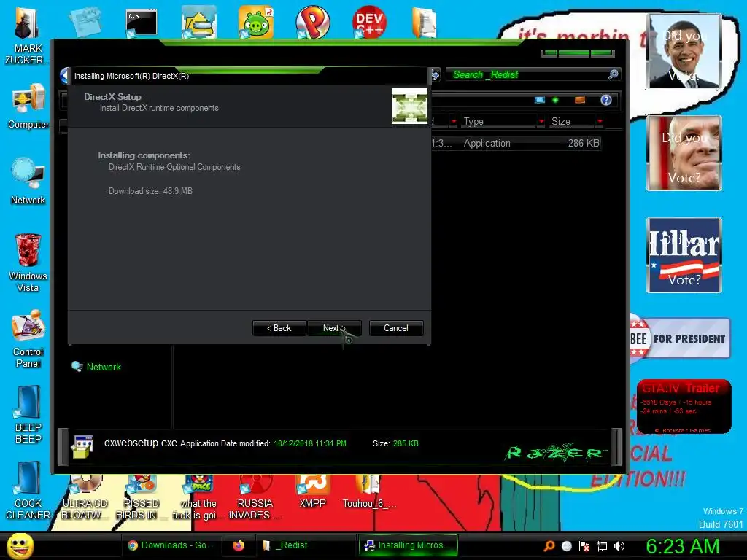Open Explorer help with the question mark icon
This screenshot has width=747, height=560.
click(606, 100)
